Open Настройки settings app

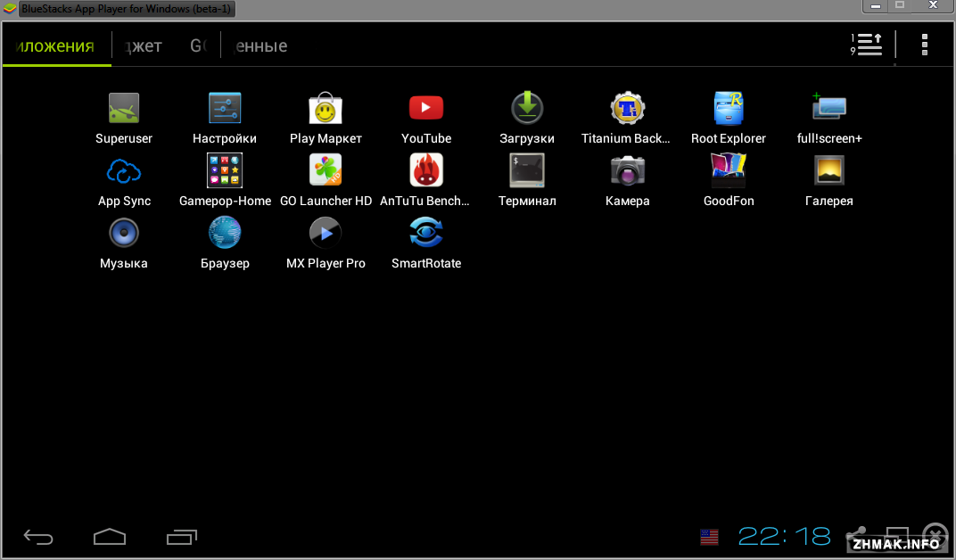point(225,109)
